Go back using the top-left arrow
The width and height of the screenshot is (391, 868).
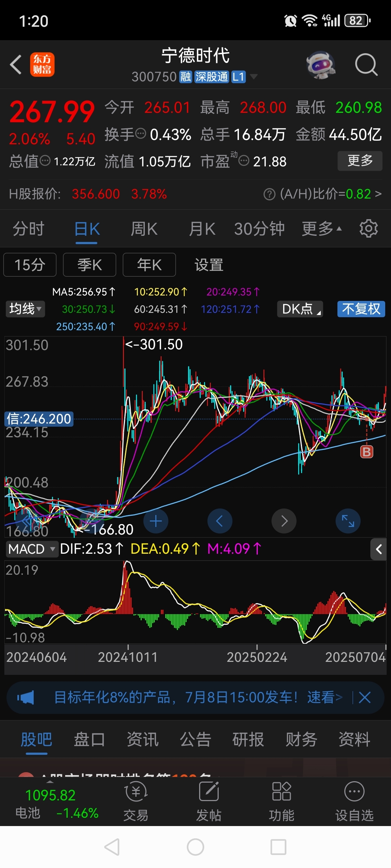tap(16, 65)
